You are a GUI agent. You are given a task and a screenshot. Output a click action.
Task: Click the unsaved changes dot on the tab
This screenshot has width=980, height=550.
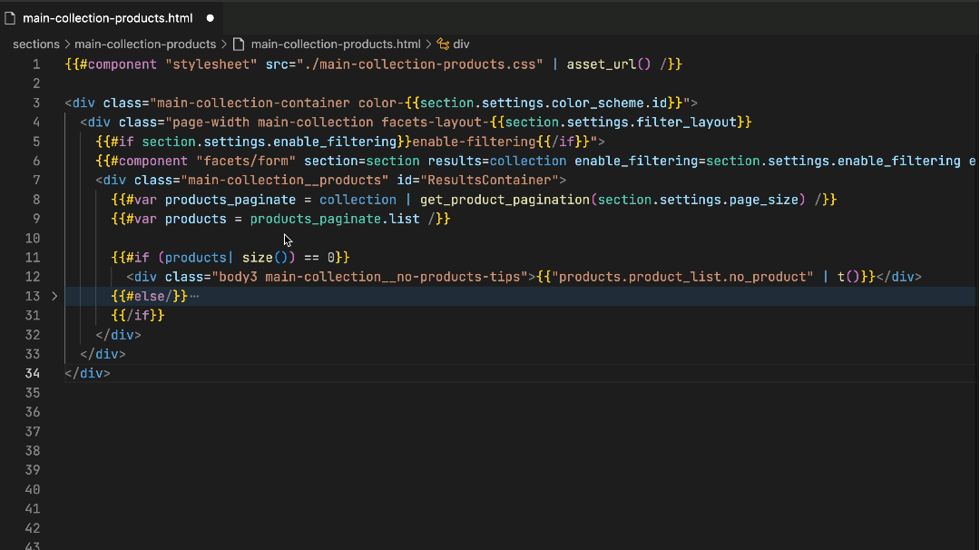coord(211,17)
